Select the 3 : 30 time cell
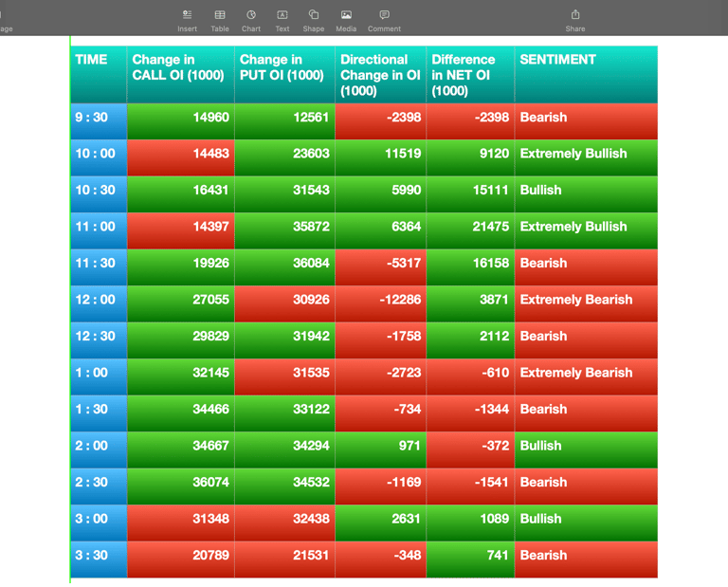Viewport: 728px width, 587px height. coord(99,559)
